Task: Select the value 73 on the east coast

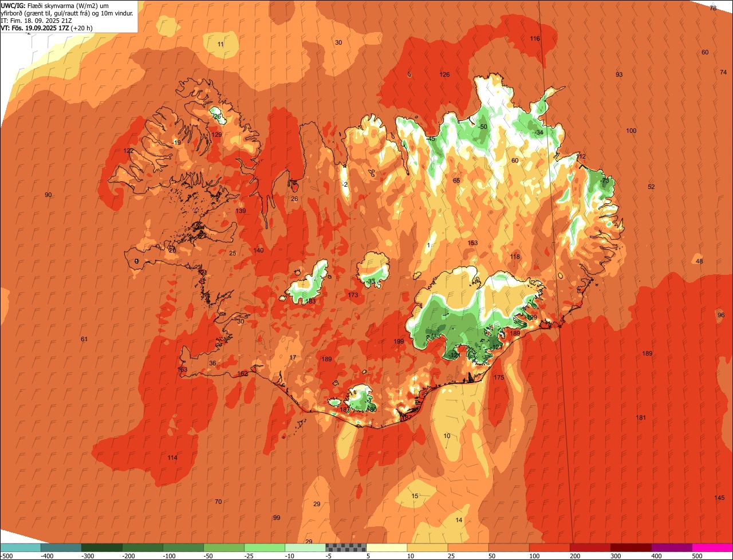Action: pyautogui.click(x=605, y=181)
